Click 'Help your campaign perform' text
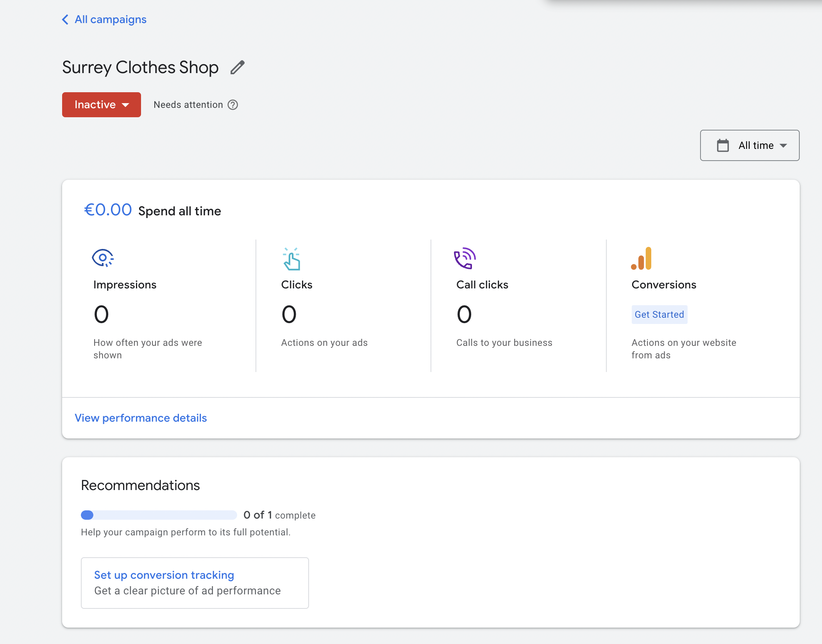The height and width of the screenshot is (644, 822). click(x=186, y=532)
